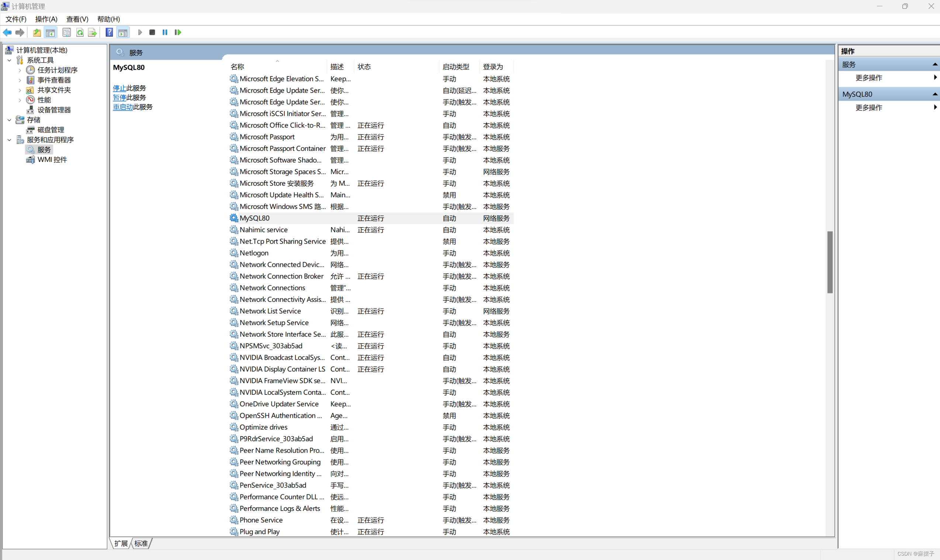This screenshot has height=560, width=940.
Task: Select the MySQL80 service row
Action: [371, 218]
